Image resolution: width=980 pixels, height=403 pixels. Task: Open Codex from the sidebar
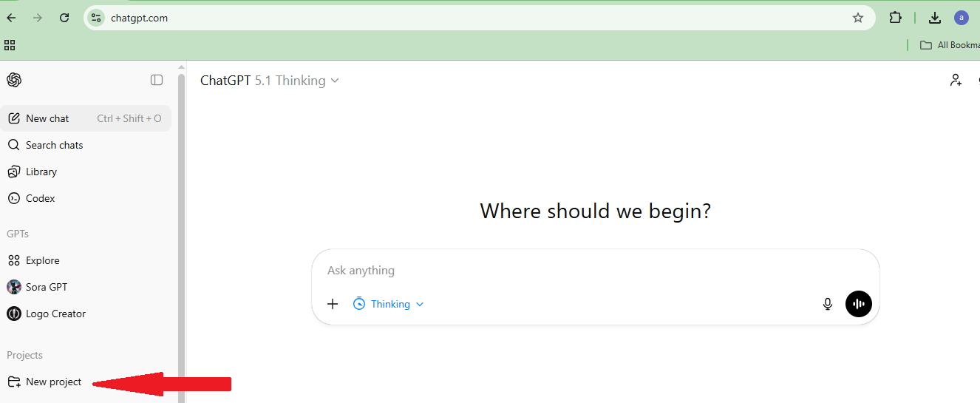(x=40, y=198)
